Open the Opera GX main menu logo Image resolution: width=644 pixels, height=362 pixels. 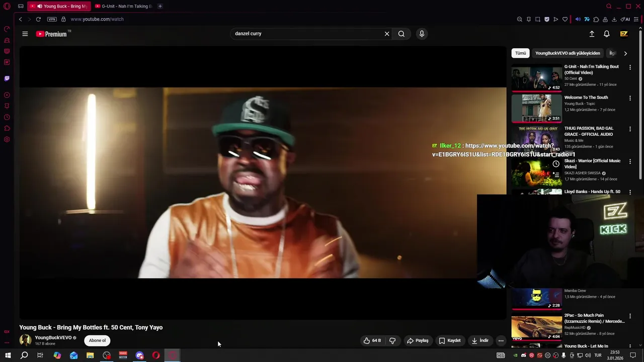coord(7,6)
